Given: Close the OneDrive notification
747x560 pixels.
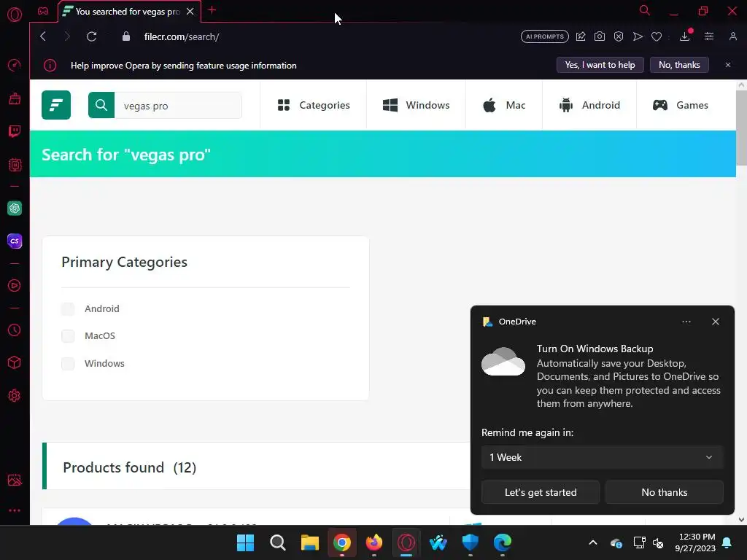Looking at the screenshot, I should (x=716, y=322).
